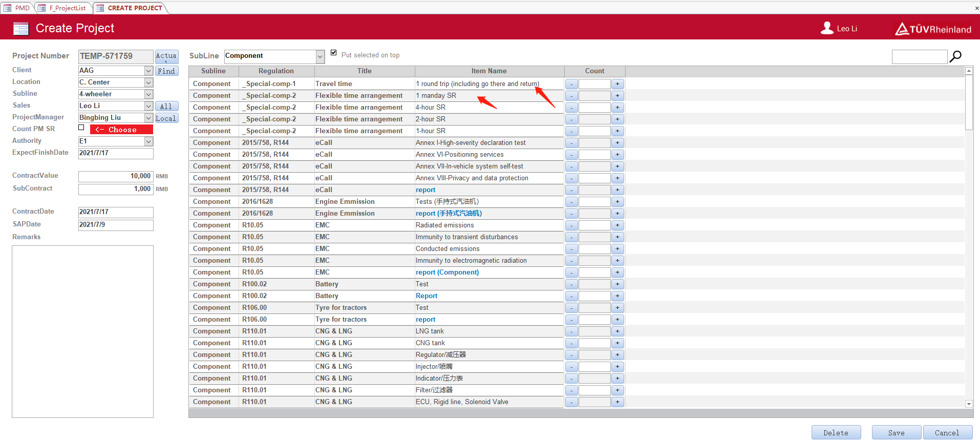Select the CREATE PROJECT tab
This screenshot has width=980, height=441.
point(130,8)
